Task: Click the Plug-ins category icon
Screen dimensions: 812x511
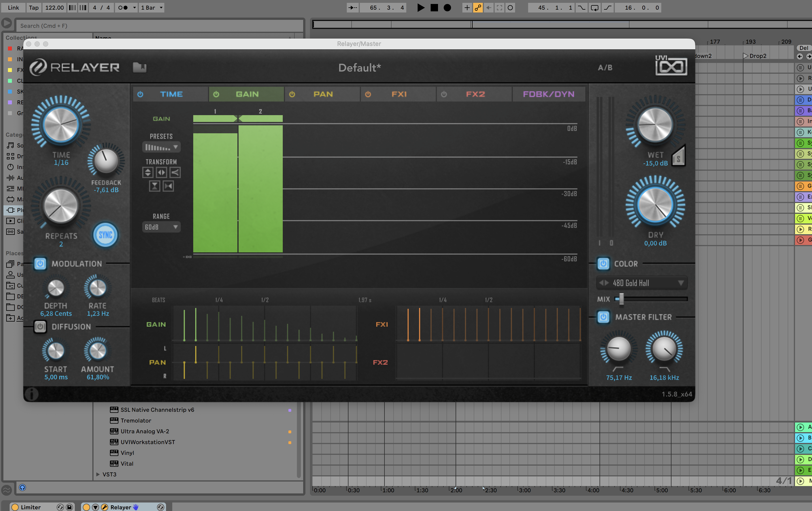Action: click(x=10, y=210)
